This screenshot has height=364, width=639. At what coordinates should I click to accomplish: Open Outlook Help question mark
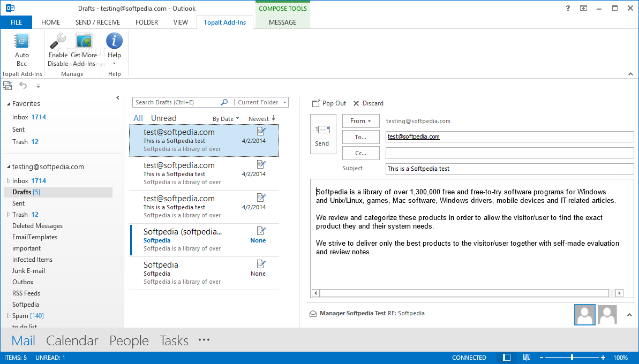point(568,8)
